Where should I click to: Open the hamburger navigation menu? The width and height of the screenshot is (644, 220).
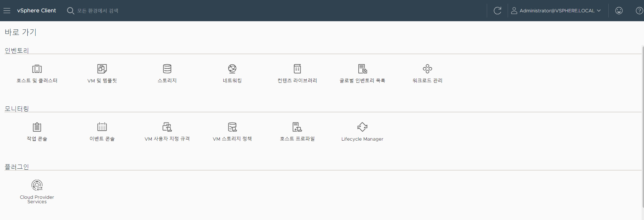(7, 11)
